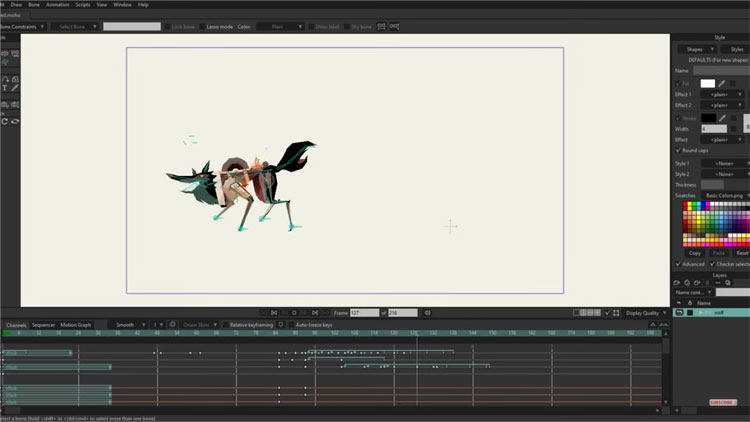Click the first viewport layout icon

click(x=576, y=313)
